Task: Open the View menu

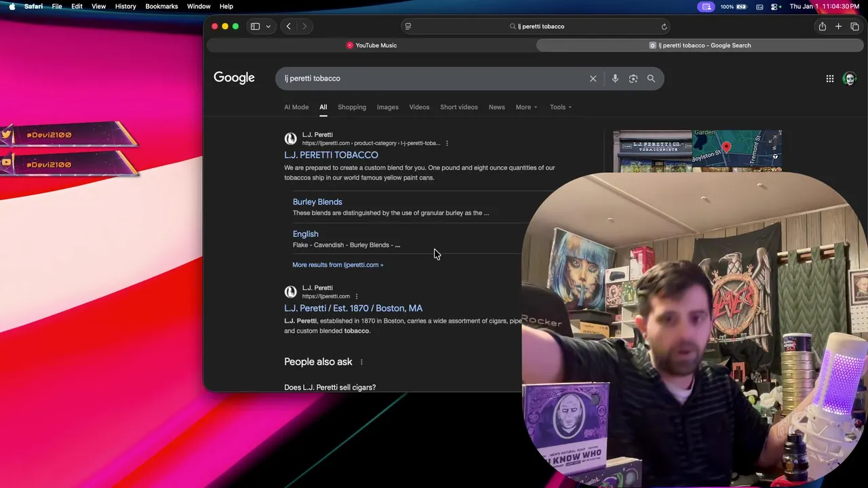Action: (98, 6)
